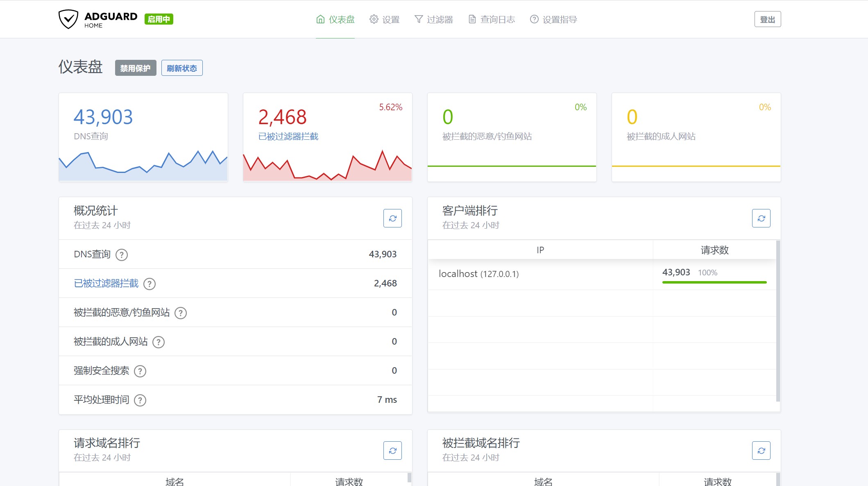Image resolution: width=868 pixels, height=486 pixels.
Task: Click help icon beside 平均处理时间
Action: pyautogui.click(x=140, y=400)
